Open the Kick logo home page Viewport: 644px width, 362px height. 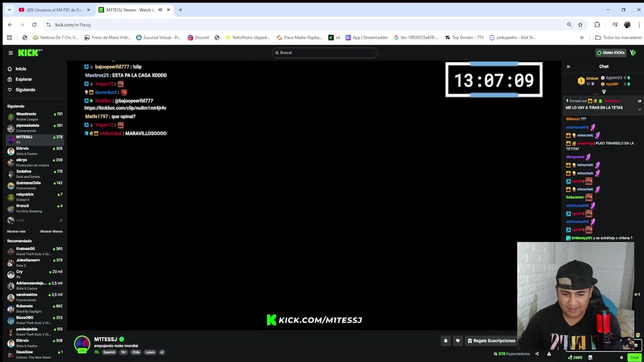[30, 53]
